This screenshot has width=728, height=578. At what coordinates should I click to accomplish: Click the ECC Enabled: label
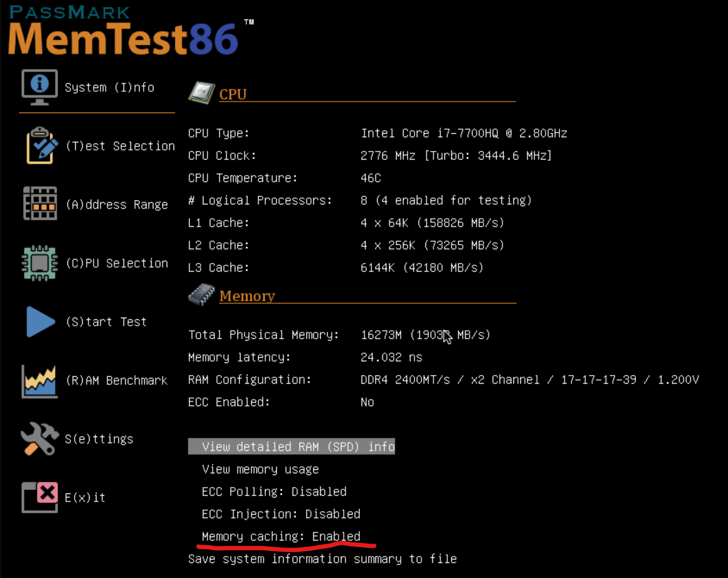pyautogui.click(x=229, y=402)
